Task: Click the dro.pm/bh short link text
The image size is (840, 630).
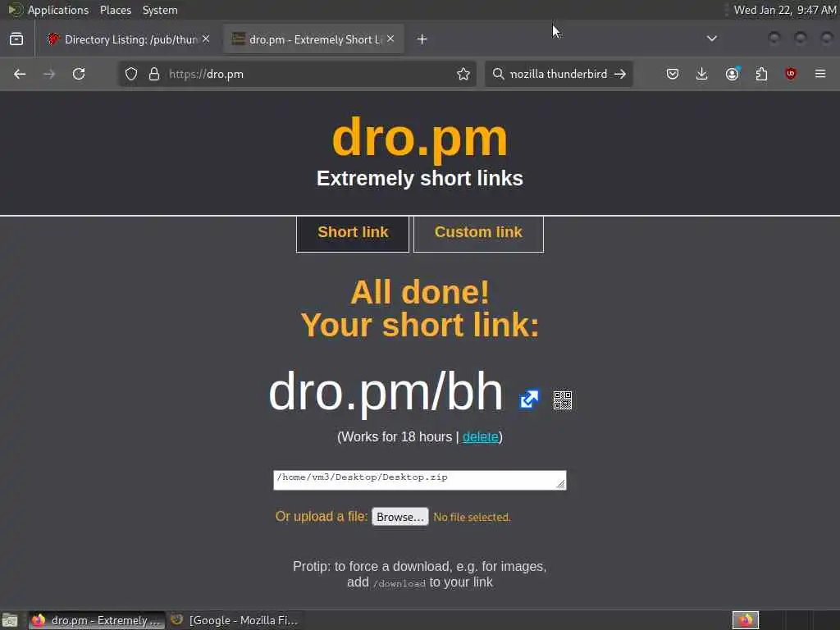Action: (x=386, y=392)
